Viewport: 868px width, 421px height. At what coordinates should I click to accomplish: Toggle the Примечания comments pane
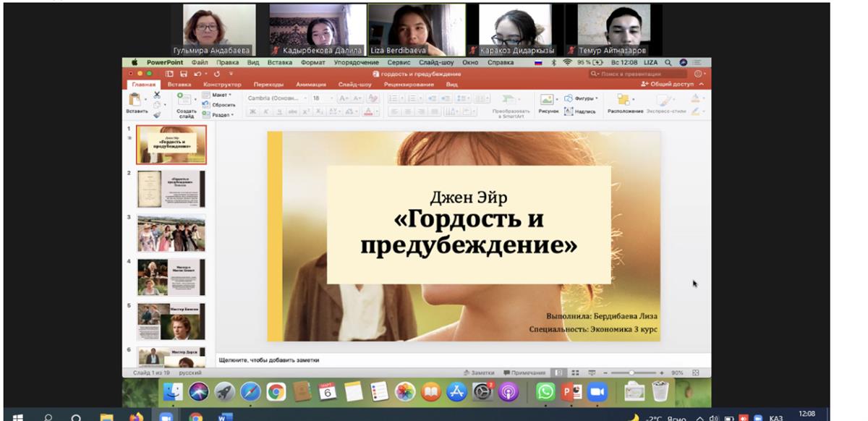click(x=525, y=373)
